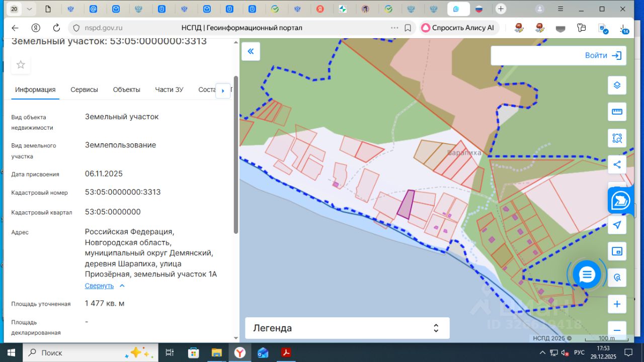The height and width of the screenshot is (362, 644).
Task: Click the Землепользование value text
Action: pyautogui.click(x=120, y=145)
